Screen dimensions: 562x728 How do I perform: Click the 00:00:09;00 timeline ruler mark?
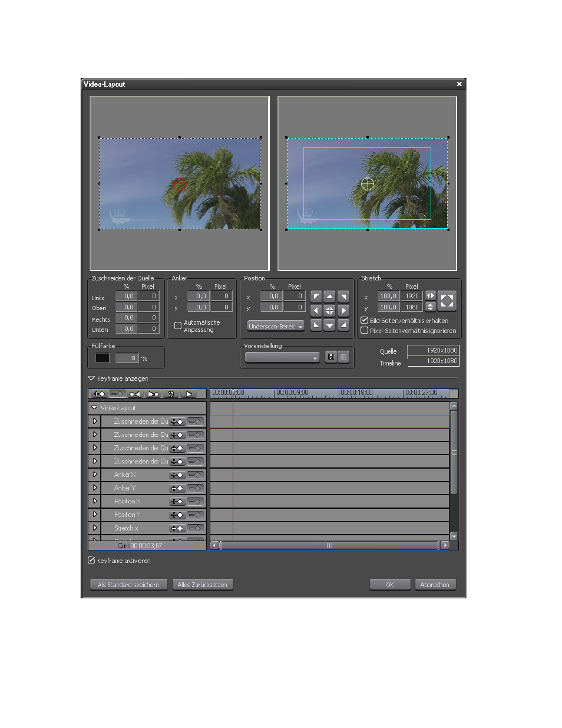[292, 393]
